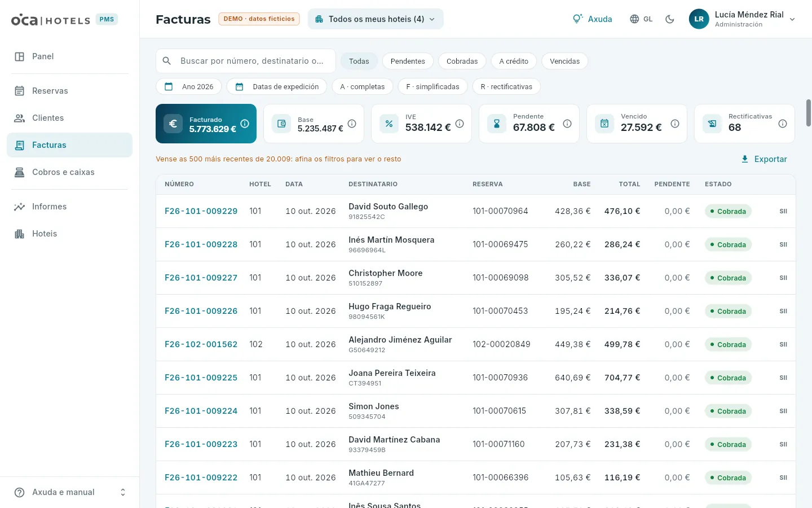Expand the Lucía Méndez Rial user menu
Viewport: 812px width, 508px height.
coord(742,19)
